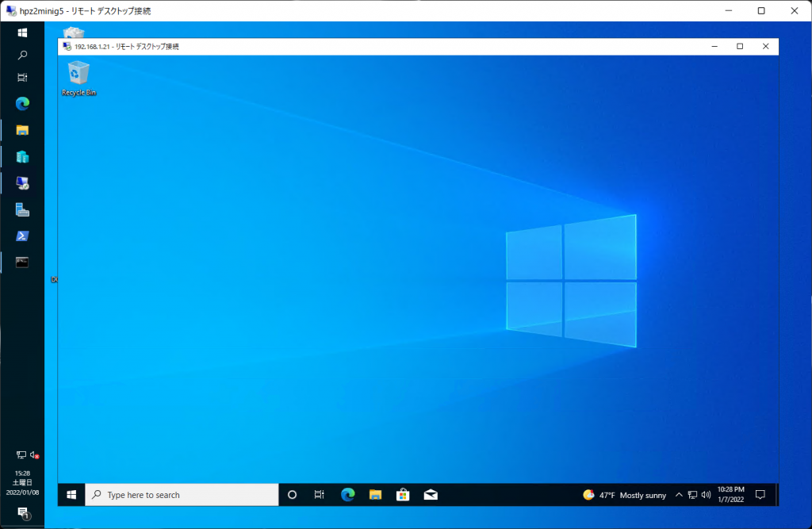Viewport: 812px width, 529px height.
Task: Open weather widget showing 47°F Mostly sunny
Action: coord(625,495)
